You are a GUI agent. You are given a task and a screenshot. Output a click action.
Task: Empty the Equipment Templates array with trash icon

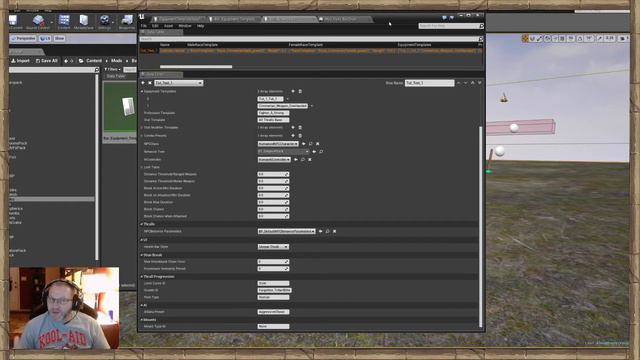[x=300, y=91]
